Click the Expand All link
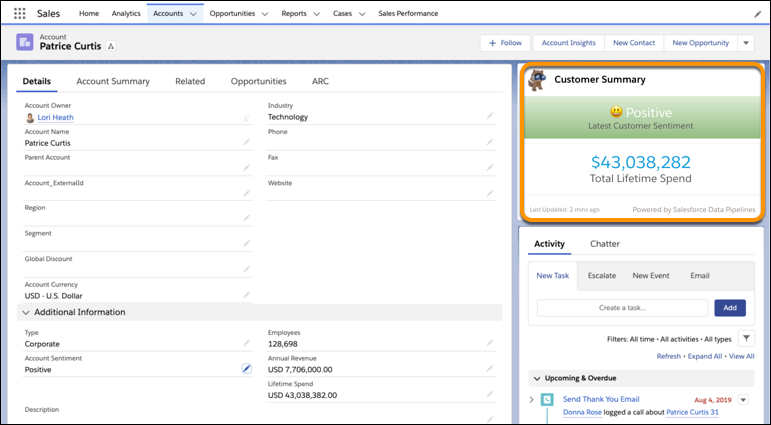This screenshot has height=425, width=771. pyautogui.click(x=705, y=356)
